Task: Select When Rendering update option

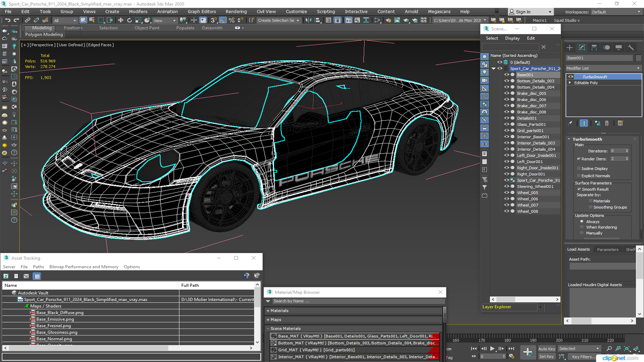Action: tap(582, 227)
